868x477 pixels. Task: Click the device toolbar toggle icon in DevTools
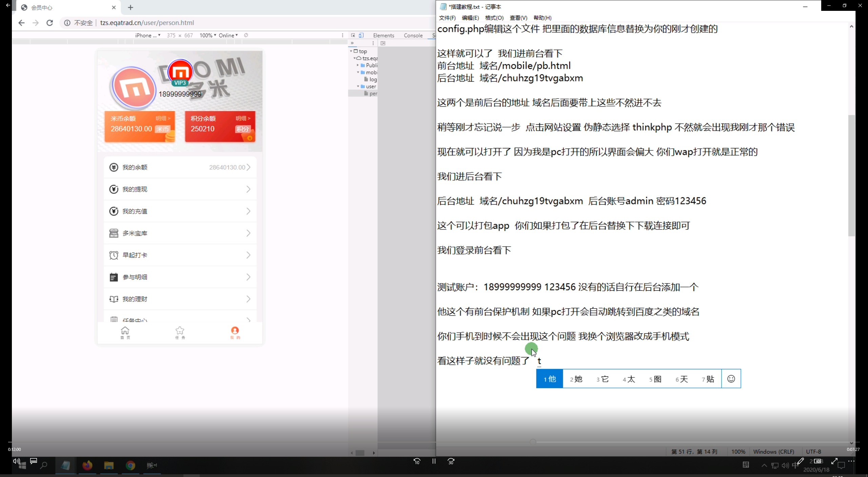point(361,35)
